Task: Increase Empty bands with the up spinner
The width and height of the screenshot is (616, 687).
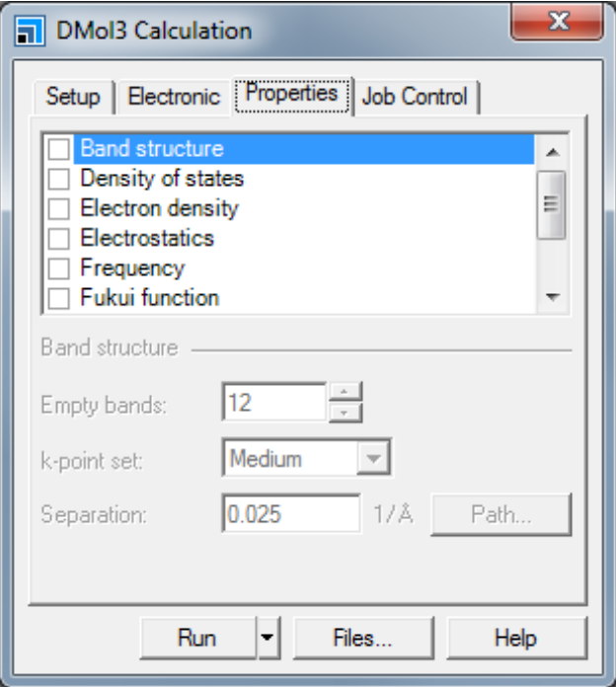Action: pos(345,391)
